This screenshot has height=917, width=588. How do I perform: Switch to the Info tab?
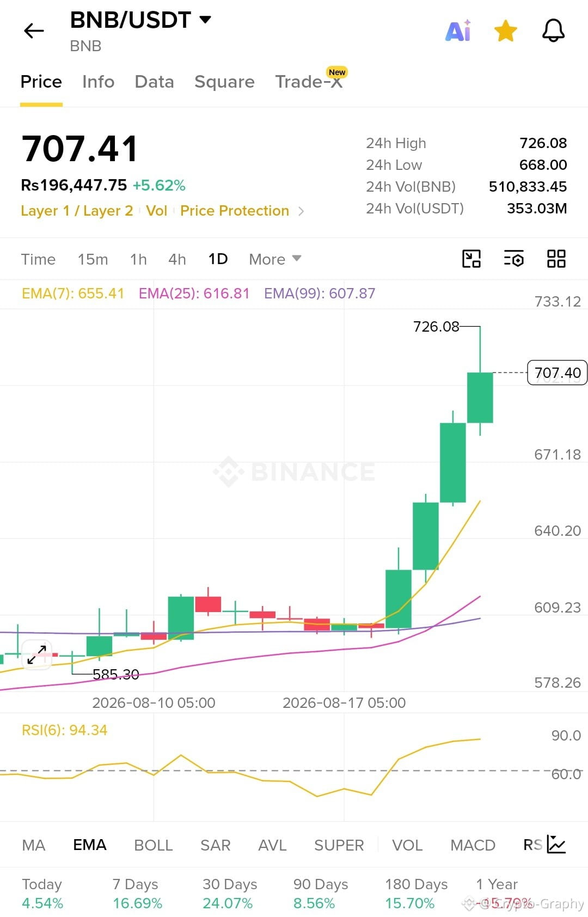coord(99,82)
